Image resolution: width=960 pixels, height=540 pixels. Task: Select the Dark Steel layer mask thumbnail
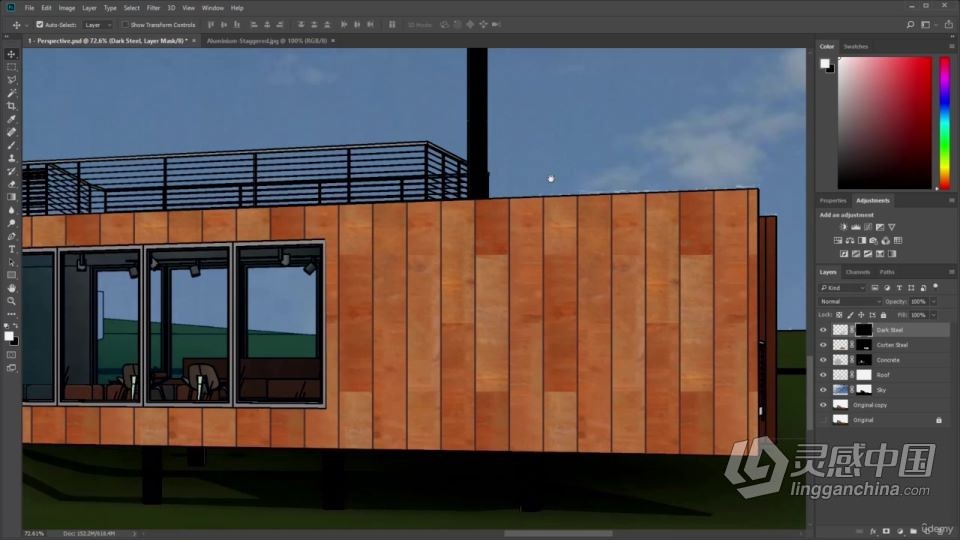pyautogui.click(x=863, y=330)
